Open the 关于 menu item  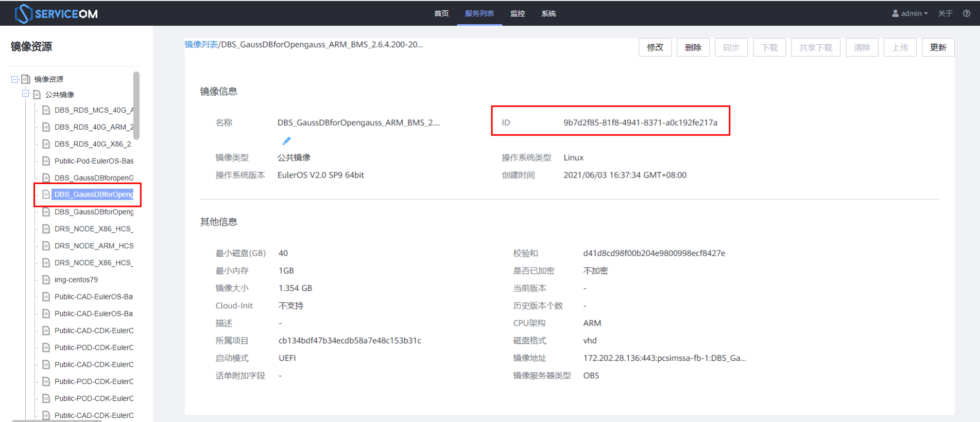945,13
